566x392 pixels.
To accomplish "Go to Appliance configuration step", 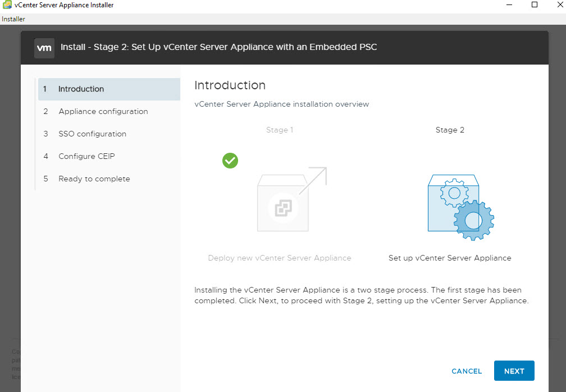I will click(103, 111).
